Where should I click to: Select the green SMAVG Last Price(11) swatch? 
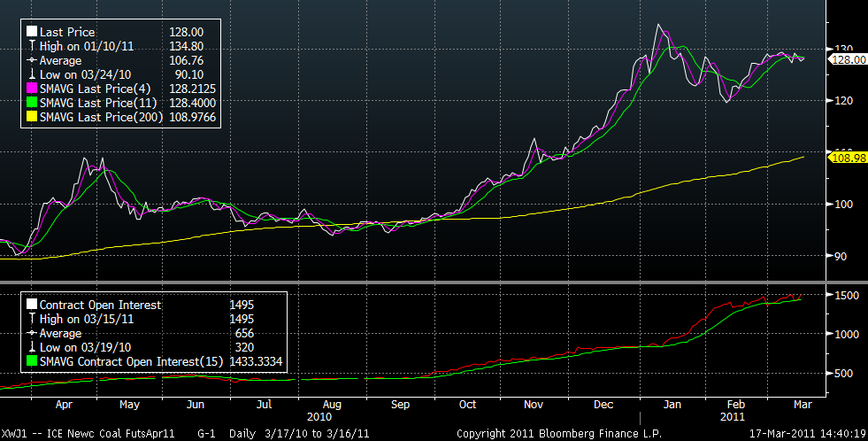[x=32, y=103]
